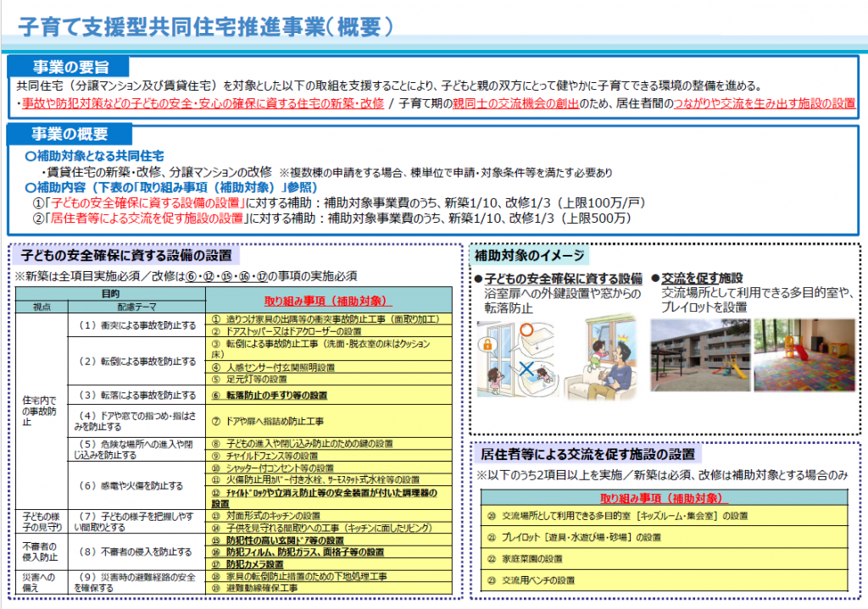This screenshot has width=868, height=609.
Task: Click the title 子育て支援型共同住宅推進事業(概要)
Action: [x=205, y=26]
